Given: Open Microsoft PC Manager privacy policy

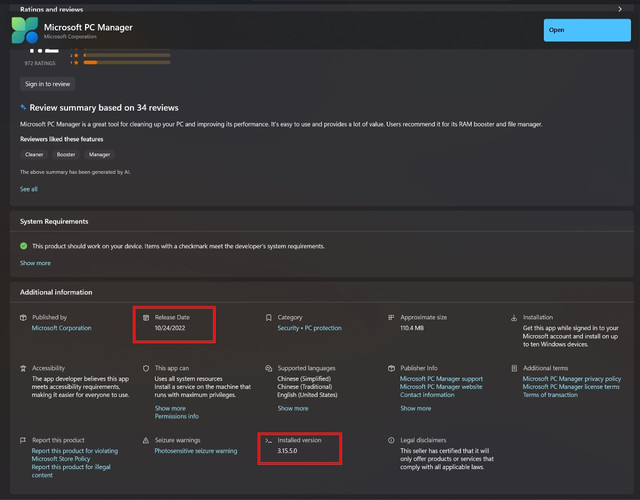Looking at the screenshot, I should (572, 379).
